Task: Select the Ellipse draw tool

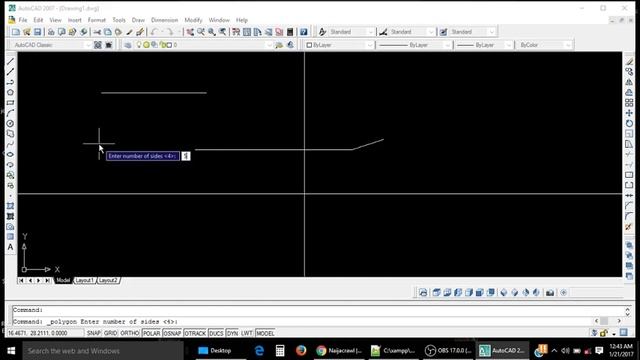Action: click(10, 154)
